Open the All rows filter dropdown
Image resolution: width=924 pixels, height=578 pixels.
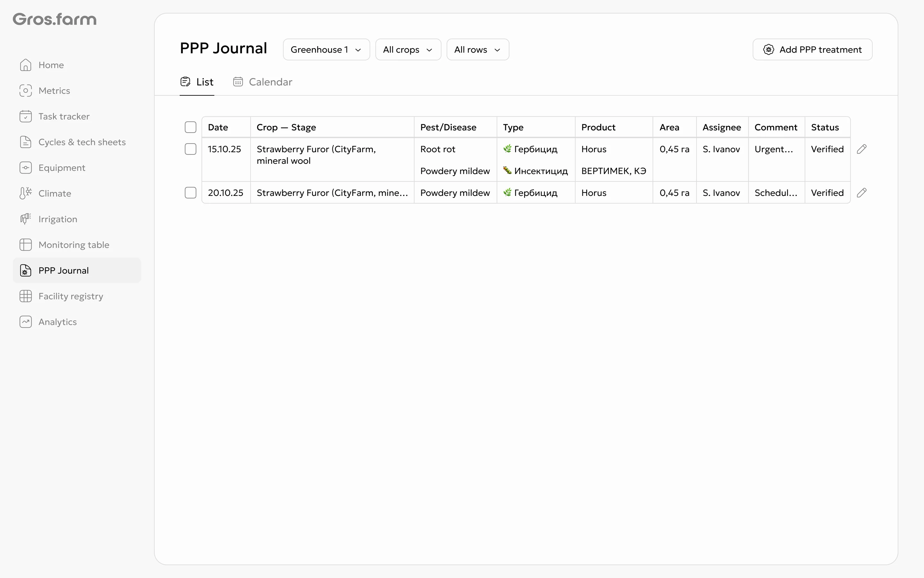coord(478,49)
